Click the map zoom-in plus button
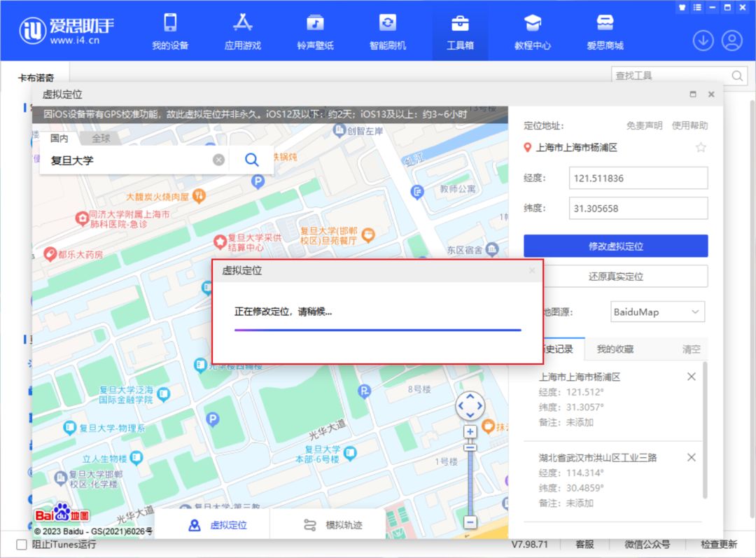Screen dimensions: 756x558 pos(470,432)
